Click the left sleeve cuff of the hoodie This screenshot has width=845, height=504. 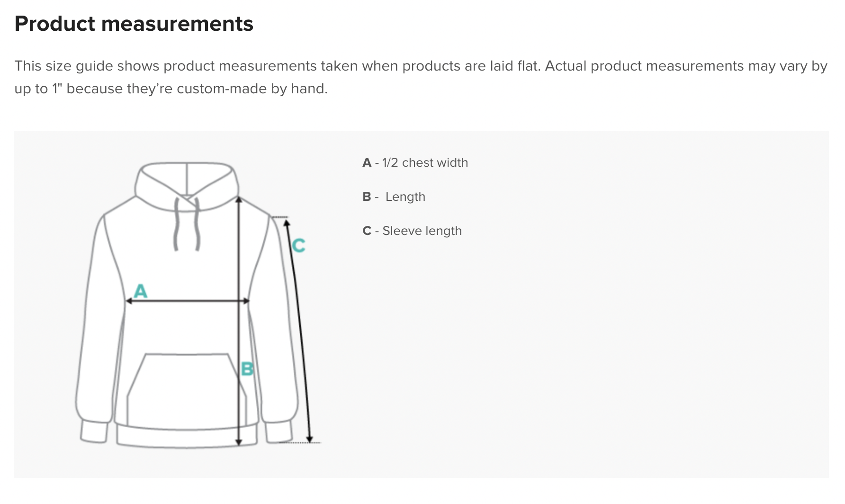click(95, 432)
